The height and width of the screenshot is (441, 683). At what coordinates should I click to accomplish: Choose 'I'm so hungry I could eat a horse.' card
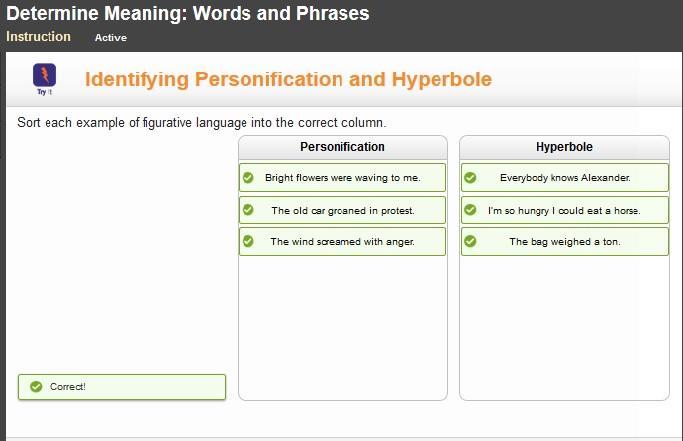(565, 210)
